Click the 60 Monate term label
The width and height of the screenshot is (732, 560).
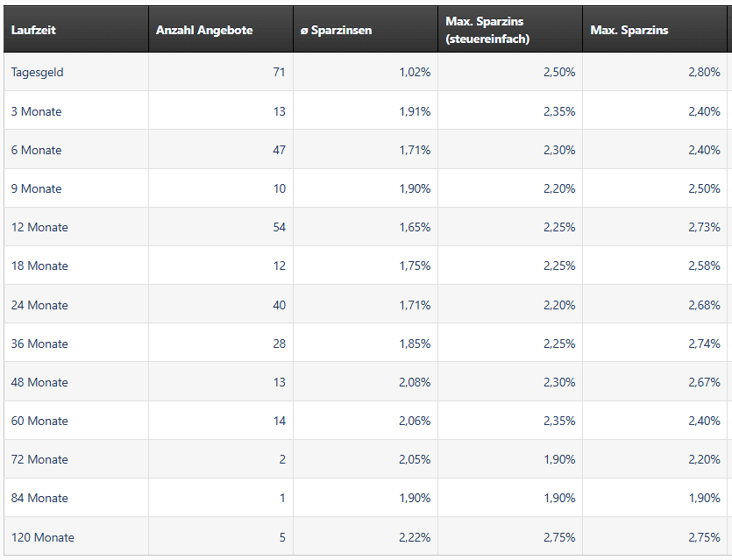click(x=39, y=421)
